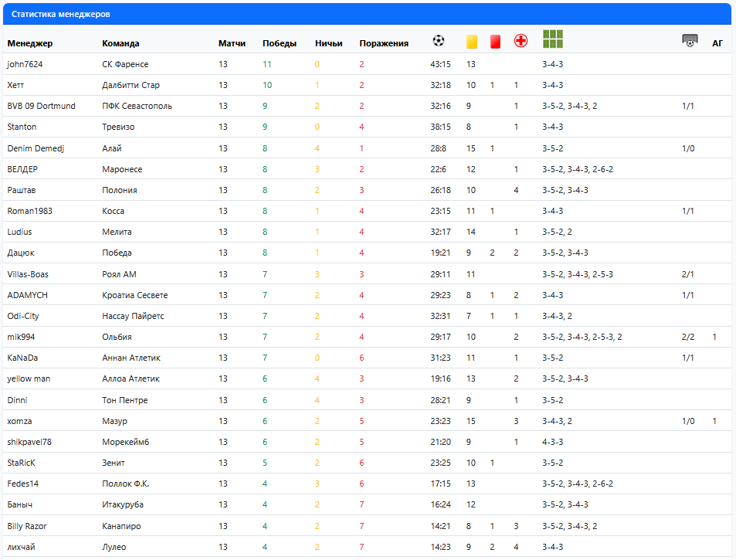Sort table by Менеджер column header
This screenshot has width=736, height=560.
coord(29,43)
